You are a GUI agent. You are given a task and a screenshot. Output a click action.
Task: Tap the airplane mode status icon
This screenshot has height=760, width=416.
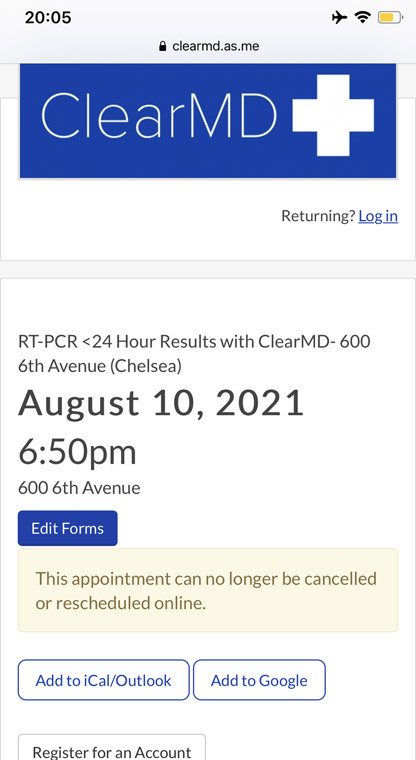click(x=339, y=17)
